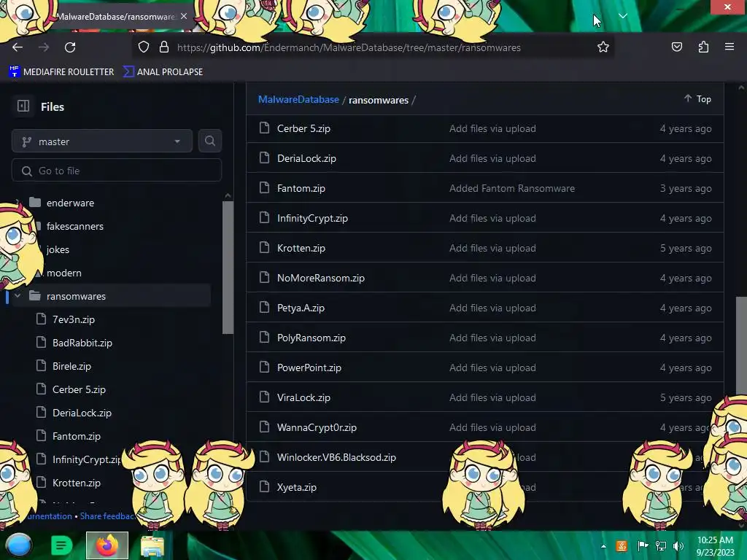Click the file icon beside Petya.A.zip row

coord(264,307)
